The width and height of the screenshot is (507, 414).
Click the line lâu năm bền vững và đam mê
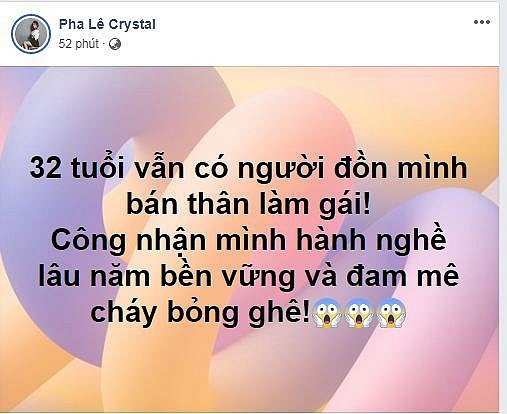coord(248,277)
